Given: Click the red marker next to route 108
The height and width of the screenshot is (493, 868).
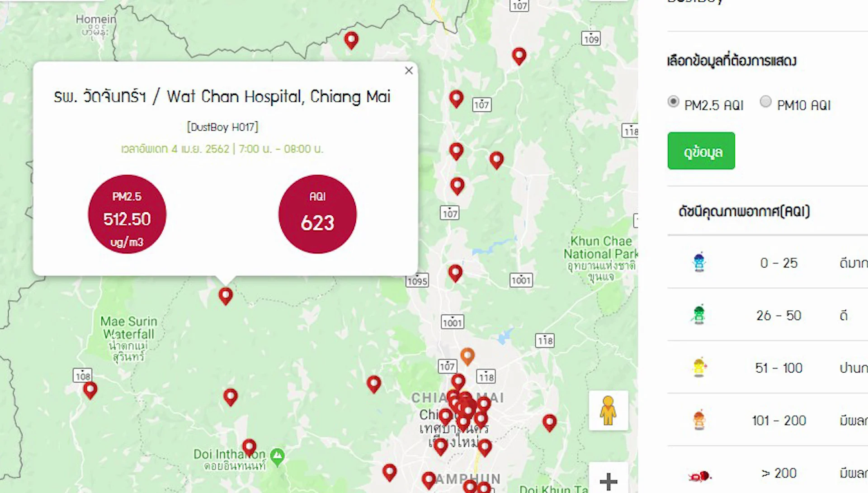Looking at the screenshot, I should click(90, 390).
